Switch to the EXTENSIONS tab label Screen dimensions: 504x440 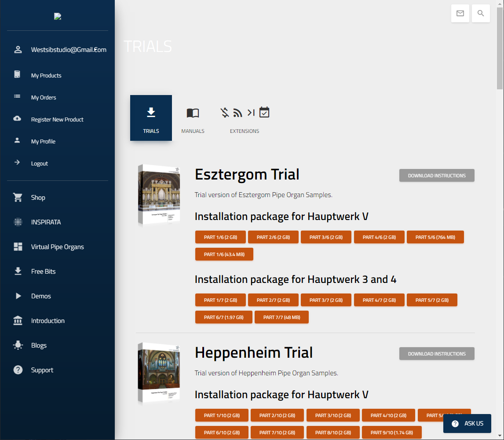pos(244,131)
